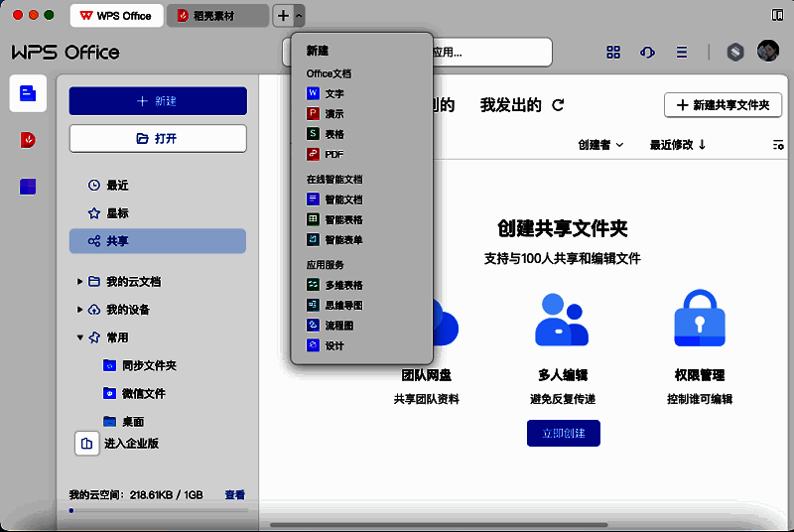This screenshot has height=532, width=794.
Task: Click the 设计 icon
Action: [313, 345]
